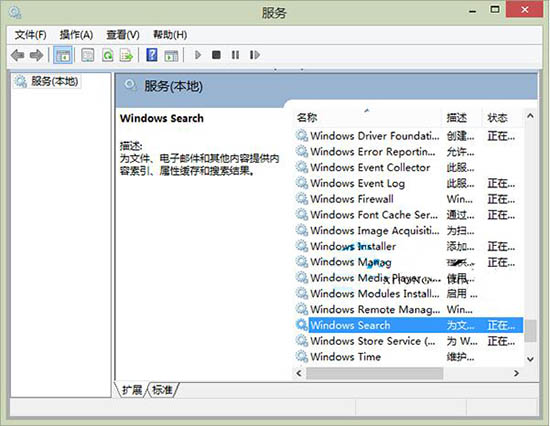Screen dimensions: 550x426
Task: Click gear icon of Windows Event Collector row
Action: tap(302, 167)
